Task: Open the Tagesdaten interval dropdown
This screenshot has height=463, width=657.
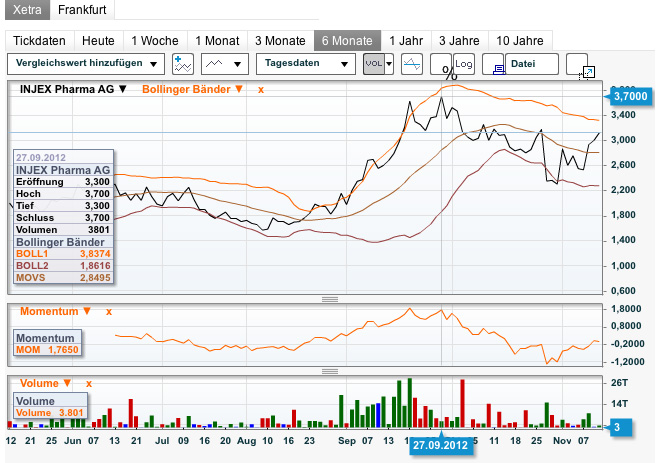Action: point(306,64)
